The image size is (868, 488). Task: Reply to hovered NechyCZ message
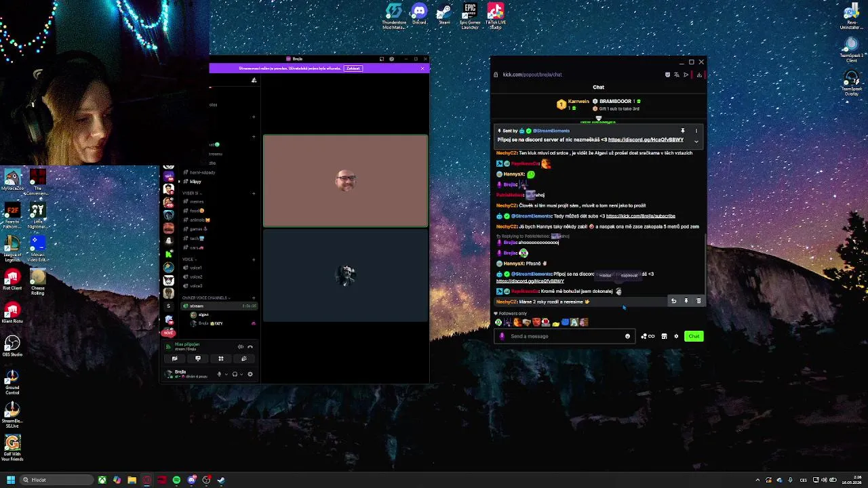673,301
